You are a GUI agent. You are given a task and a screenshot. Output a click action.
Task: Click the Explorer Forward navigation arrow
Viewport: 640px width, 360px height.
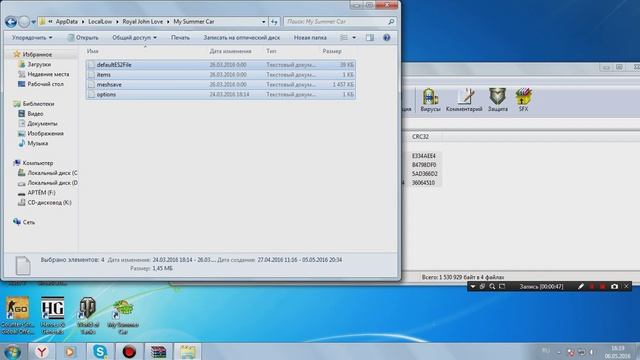tap(24, 22)
